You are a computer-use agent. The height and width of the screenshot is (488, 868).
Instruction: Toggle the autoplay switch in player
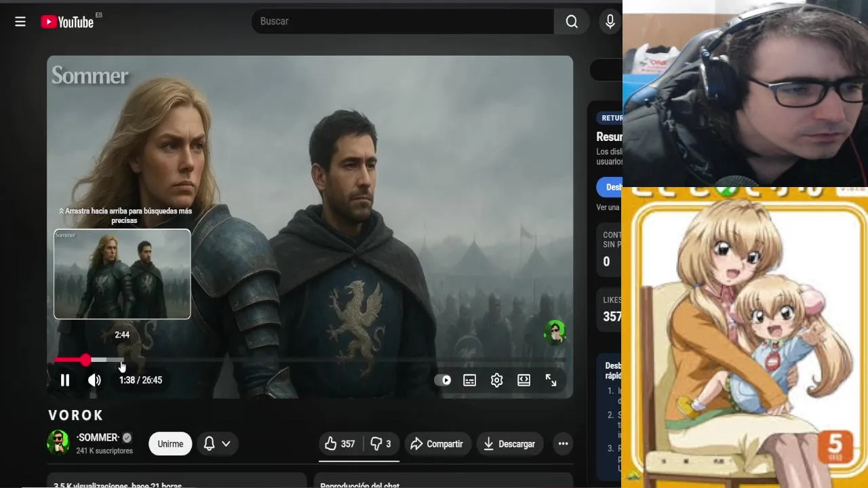pos(443,380)
